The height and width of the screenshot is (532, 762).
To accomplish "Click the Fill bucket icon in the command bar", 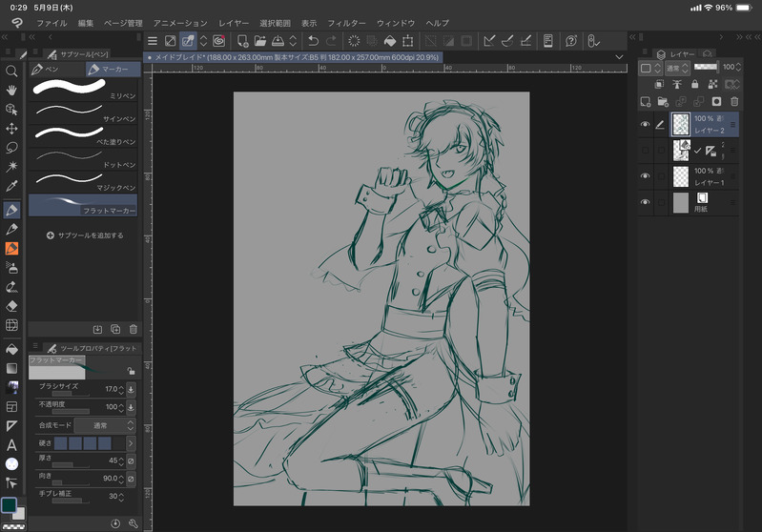I will 389,41.
